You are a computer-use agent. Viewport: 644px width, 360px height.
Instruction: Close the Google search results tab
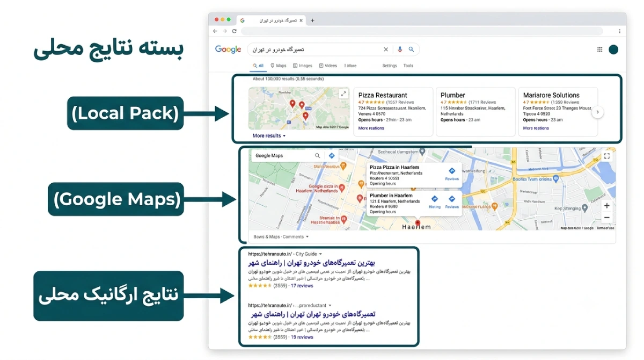tap(301, 20)
